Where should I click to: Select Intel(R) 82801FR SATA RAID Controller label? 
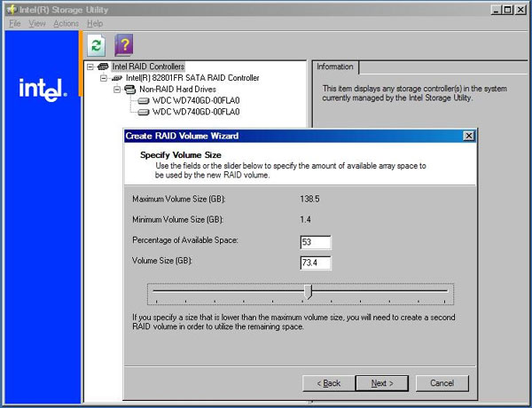click(x=192, y=78)
